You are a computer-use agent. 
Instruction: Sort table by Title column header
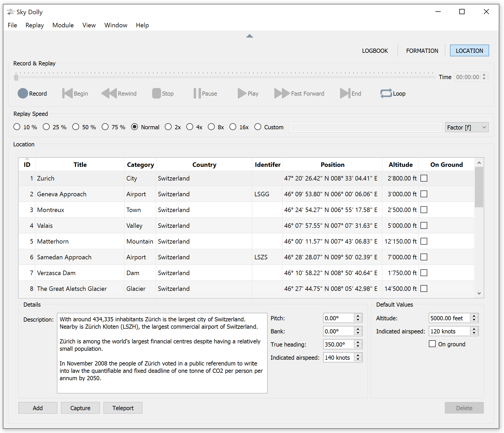pyautogui.click(x=80, y=164)
